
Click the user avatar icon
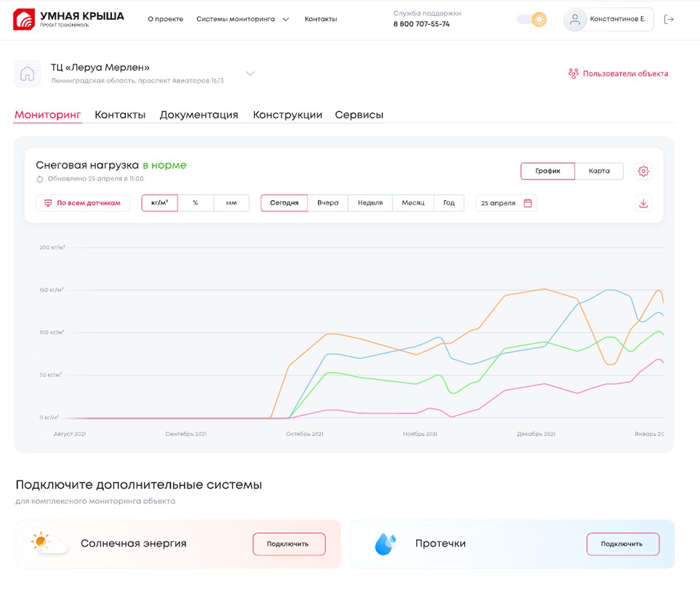coord(575,19)
